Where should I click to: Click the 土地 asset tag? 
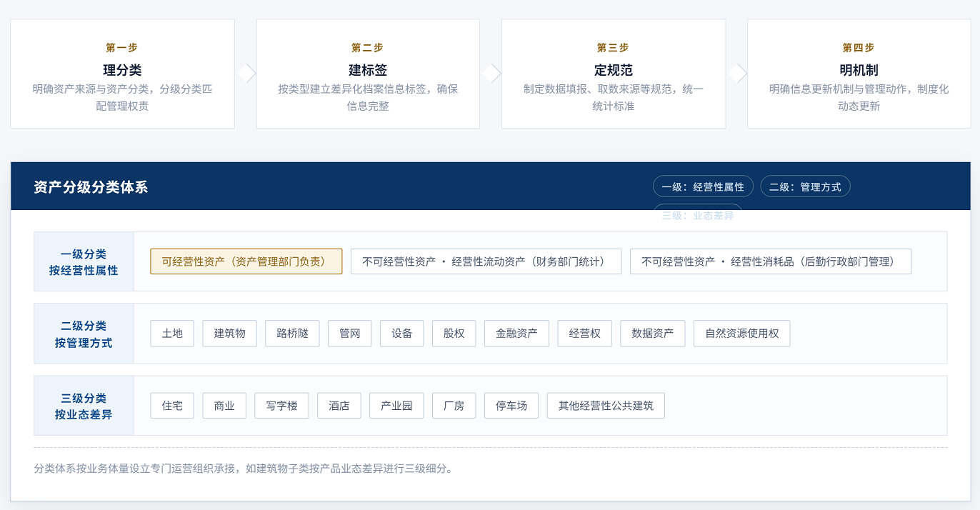(x=172, y=334)
